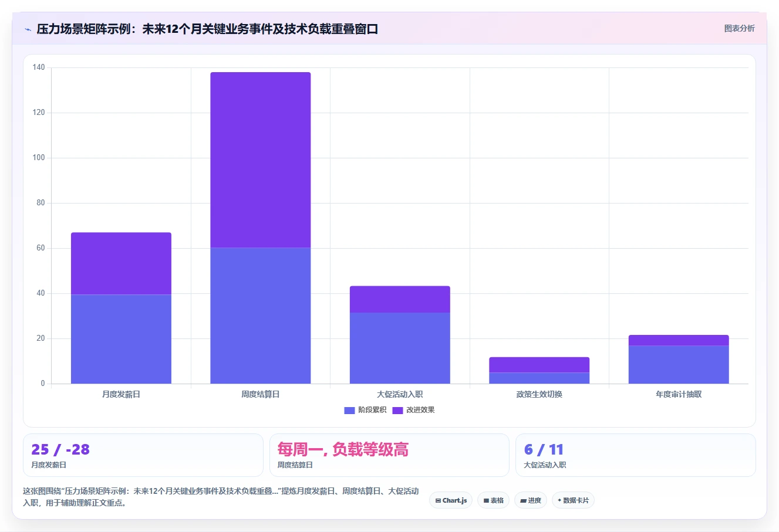Click the purple segment of the 政策生效切换 bar

(539, 365)
